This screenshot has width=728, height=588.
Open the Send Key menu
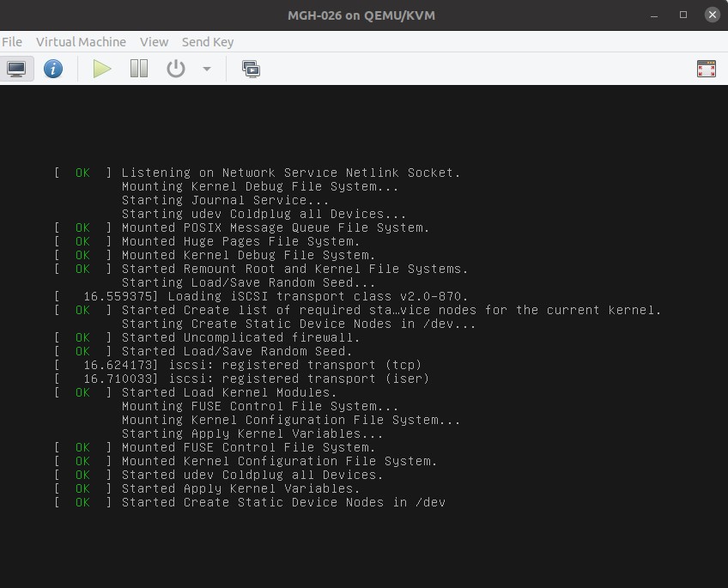coord(207,42)
